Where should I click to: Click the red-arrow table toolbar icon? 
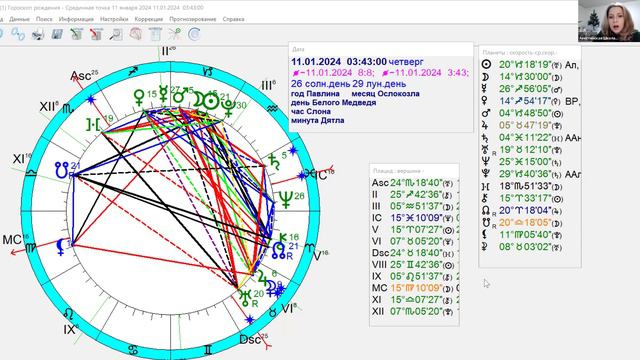coord(96,34)
